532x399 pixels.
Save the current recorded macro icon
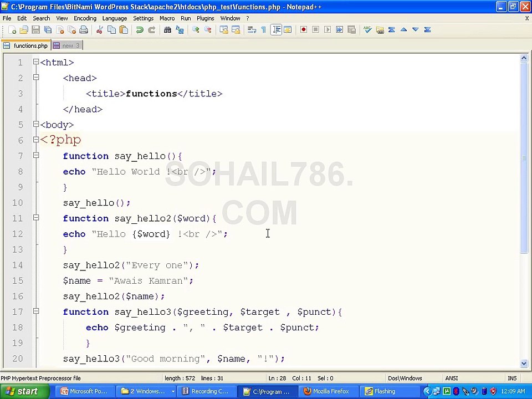pyautogui.click(x=351, y=30)
